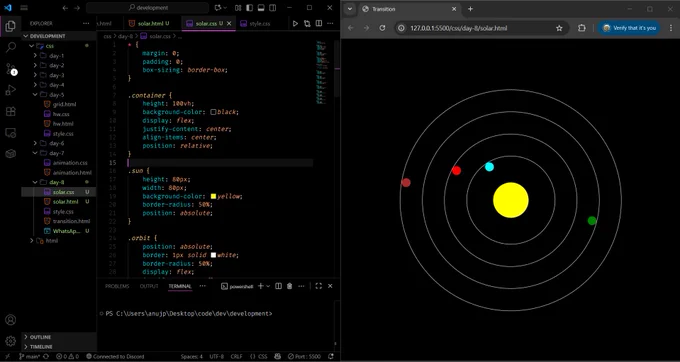Image resolution: width=680 pixels, height=362 pixels.
Task: Open the Search view in activity bar
Action: coord(11,47)
